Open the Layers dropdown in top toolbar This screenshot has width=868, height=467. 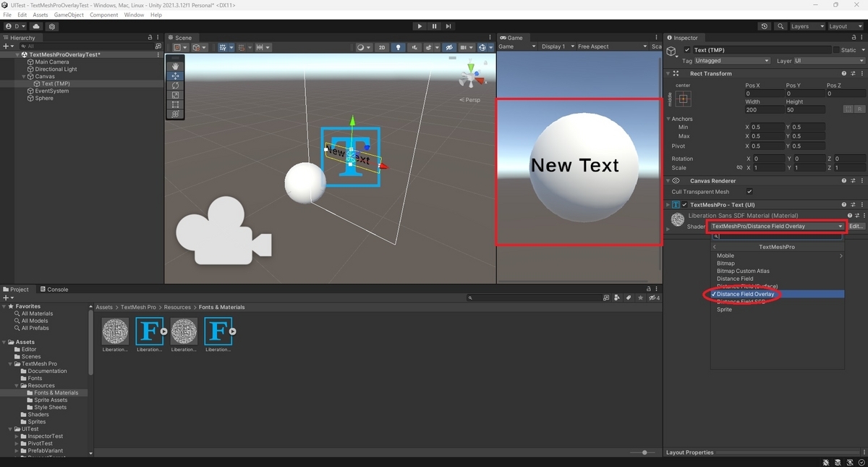pos(807,26)
